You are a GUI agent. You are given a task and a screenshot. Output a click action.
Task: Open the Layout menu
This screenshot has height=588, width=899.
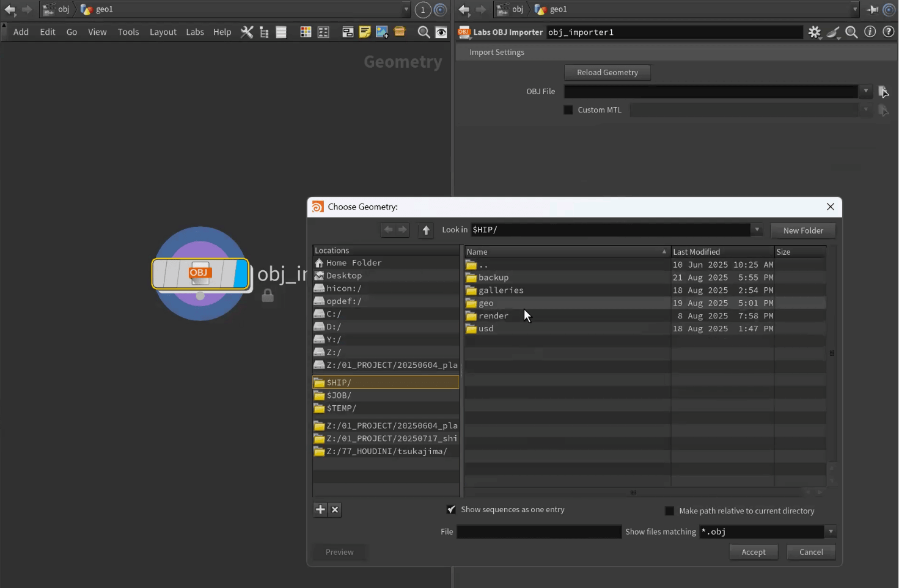[163, 32]
